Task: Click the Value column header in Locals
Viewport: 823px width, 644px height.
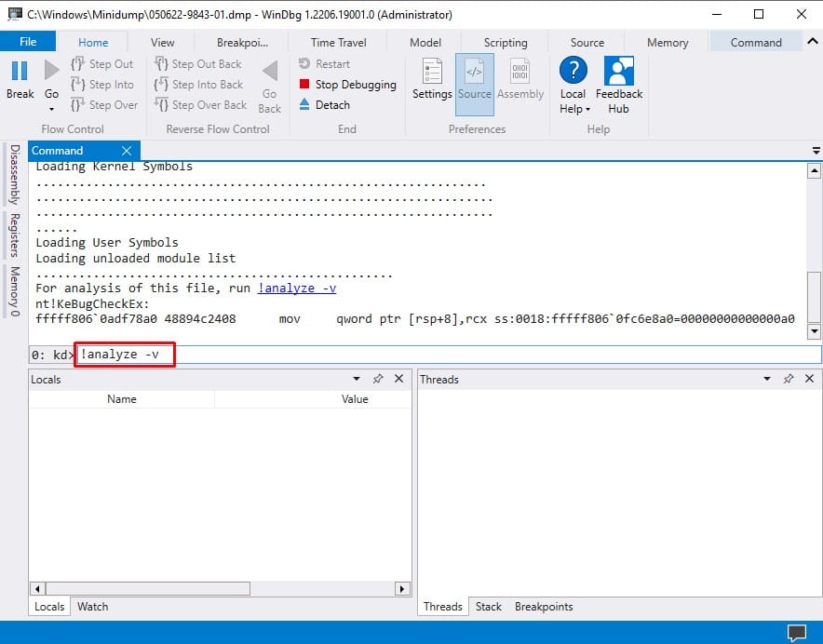Action: [x=355, y=399]
